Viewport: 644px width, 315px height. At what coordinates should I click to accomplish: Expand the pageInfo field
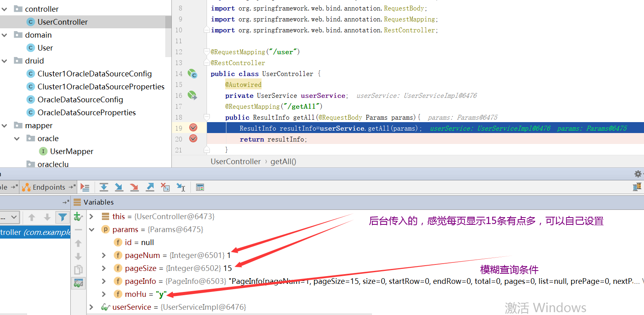104,281
